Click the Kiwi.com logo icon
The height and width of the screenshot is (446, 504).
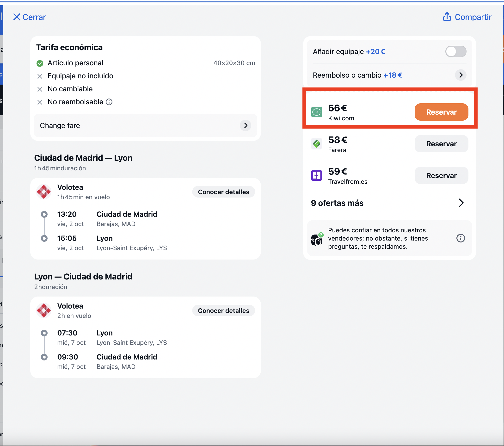point(317,112)
